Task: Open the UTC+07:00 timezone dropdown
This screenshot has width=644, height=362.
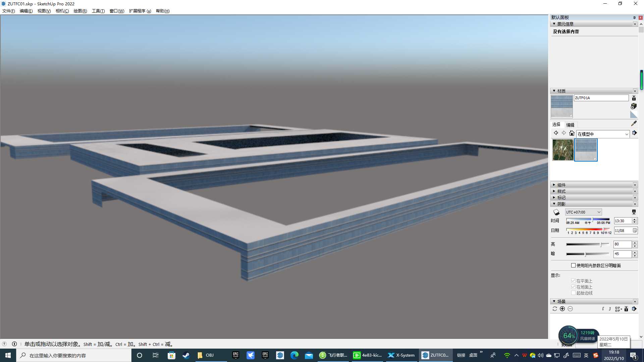Action: tap(584, 212)
